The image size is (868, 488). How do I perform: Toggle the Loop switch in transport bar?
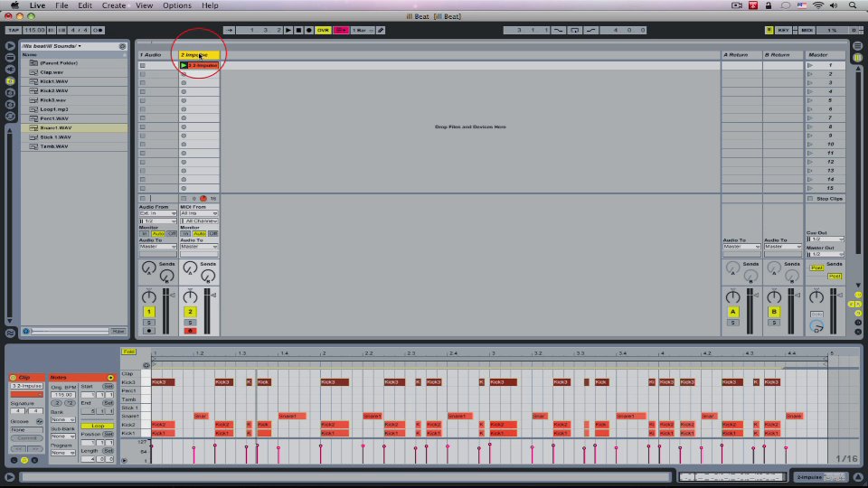tap(575, 30)
